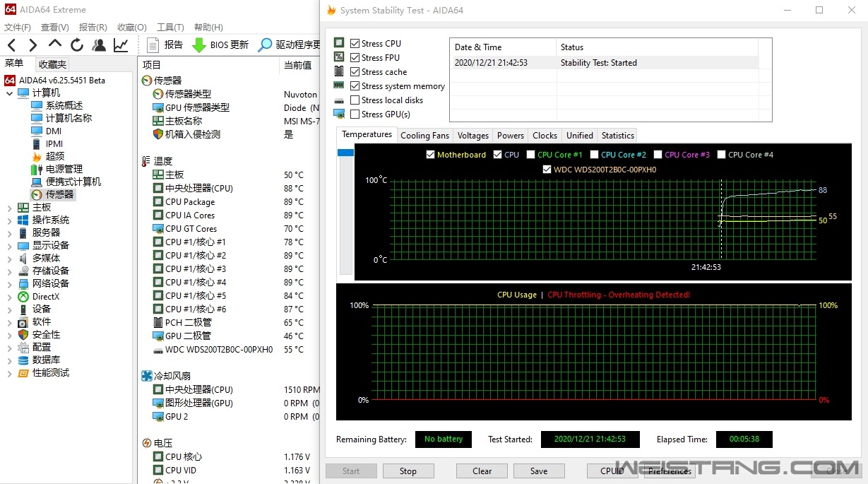The width and height of the screenshot is (868, 484).
Task: Hide the Motherboard graph line
Action: (x=430, y=155)
